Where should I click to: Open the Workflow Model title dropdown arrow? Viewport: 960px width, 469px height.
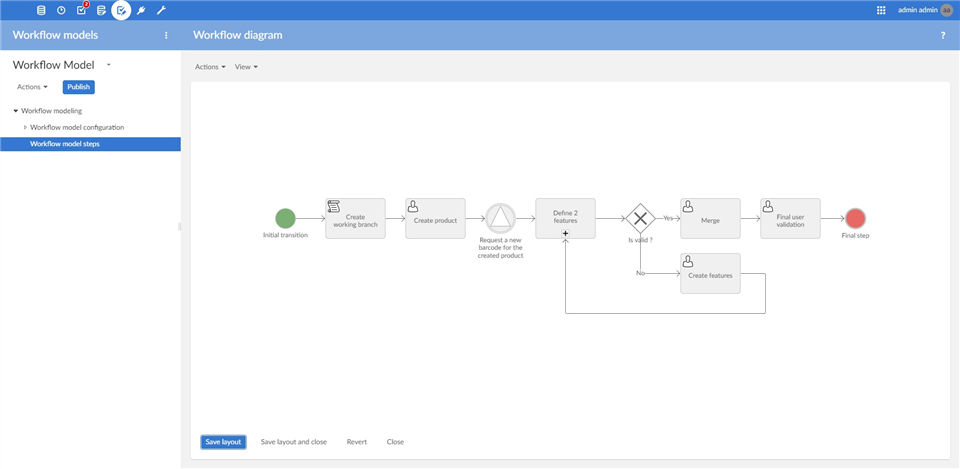click(108, 64)
